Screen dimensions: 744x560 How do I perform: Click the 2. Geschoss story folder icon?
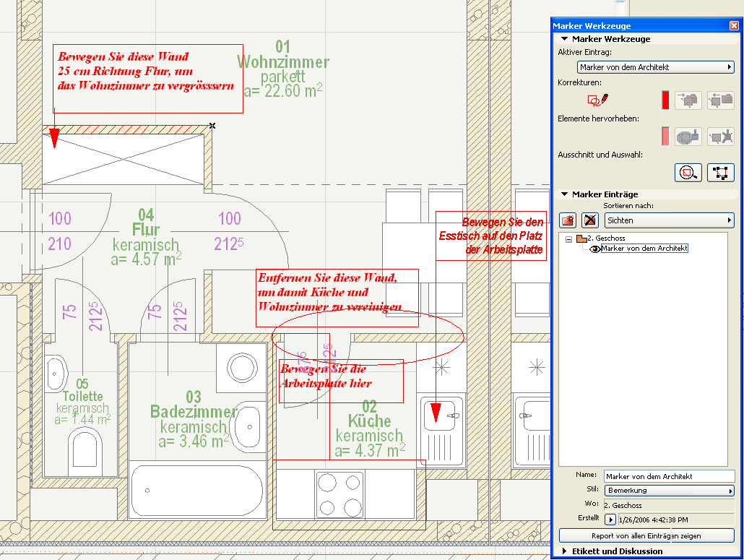coord(581,238)
